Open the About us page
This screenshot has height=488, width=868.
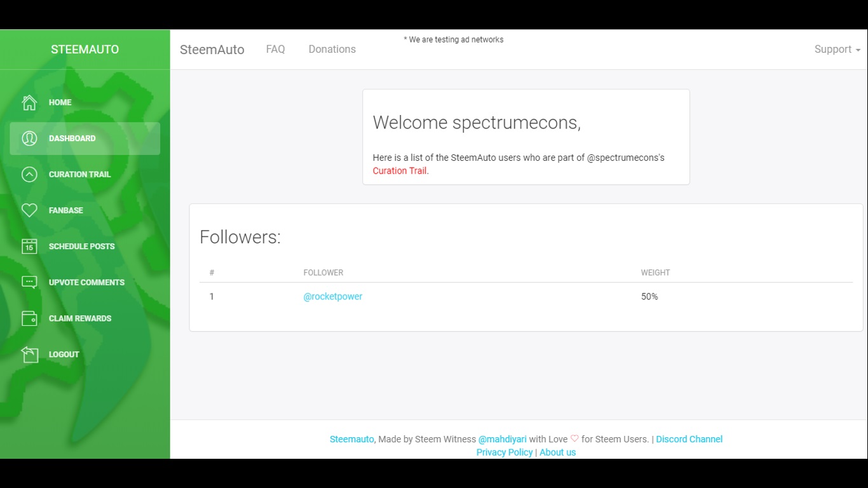[x=558, y=452]
